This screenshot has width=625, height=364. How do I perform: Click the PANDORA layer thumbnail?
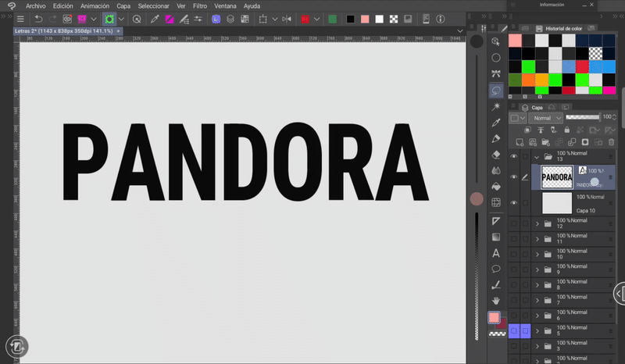click(x=557, y=177)
